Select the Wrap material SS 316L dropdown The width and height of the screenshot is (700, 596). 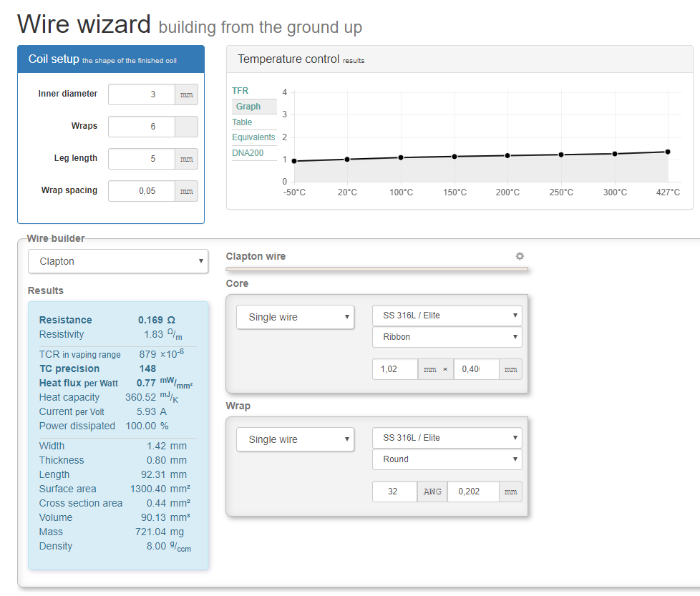pyautogui.click(x=447, y=438)
